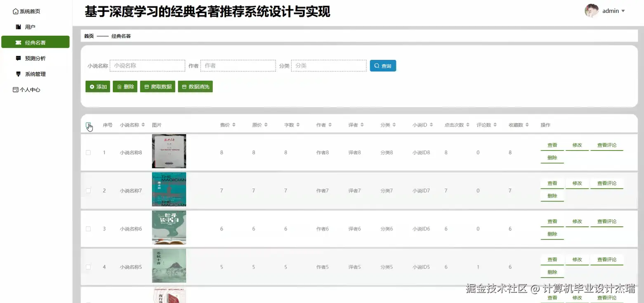Click 修改 for 小说名称6 row
This screenshot has width=644, height=303.
coord(577,221)
